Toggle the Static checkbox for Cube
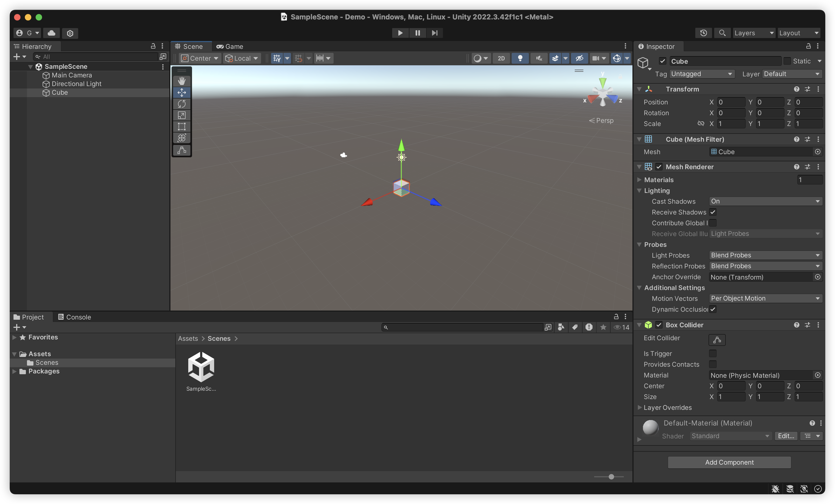Viewport: 835px width, 504px height. point(787,61)
